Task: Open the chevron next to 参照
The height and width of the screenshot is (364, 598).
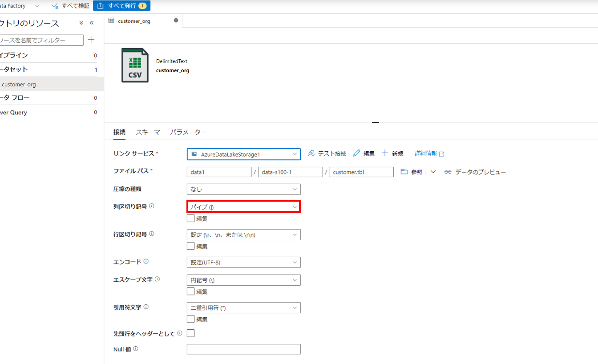Action: click(x=433, y=172)
